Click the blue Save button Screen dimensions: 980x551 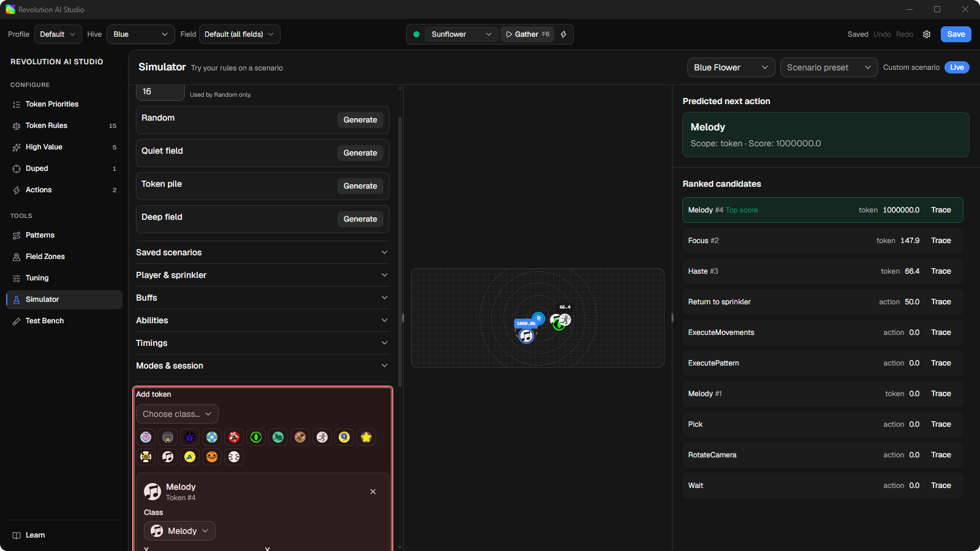(x=956, y=34)
